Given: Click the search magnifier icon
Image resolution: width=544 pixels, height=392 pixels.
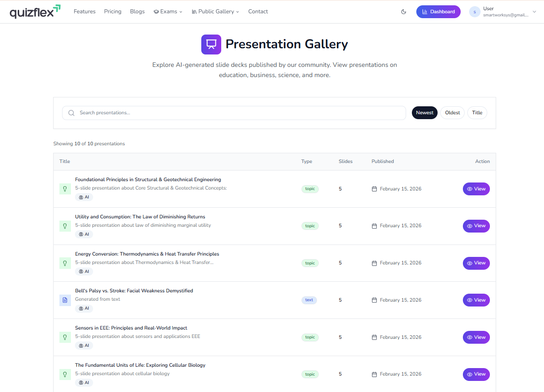Looking at the screenshot, I should [71, 113].
